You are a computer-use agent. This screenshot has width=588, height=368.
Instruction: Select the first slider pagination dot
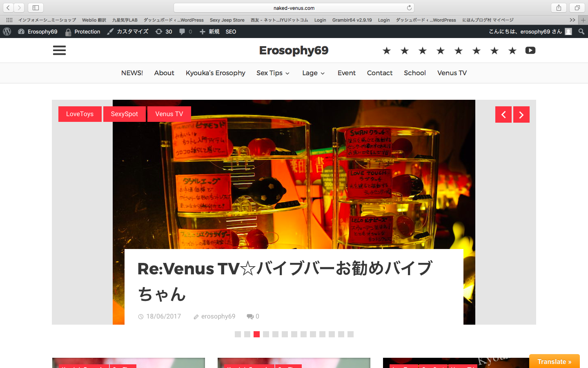point(238,334)
